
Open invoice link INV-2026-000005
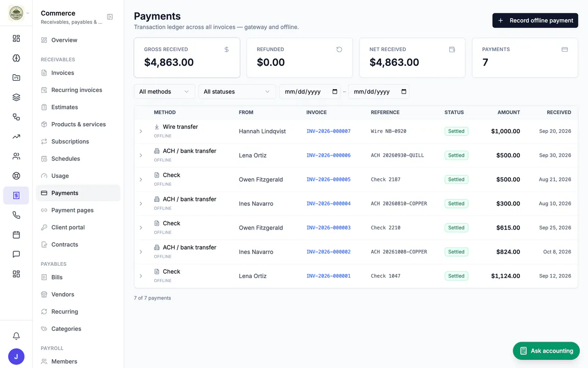pyautogui.click(x=329, y=179)
